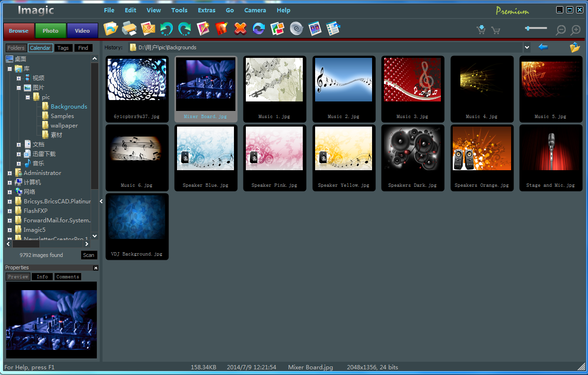This screenshot has width=588, height=375.
Task: Click the red photo light bulb icon
Action: point(222,29)
